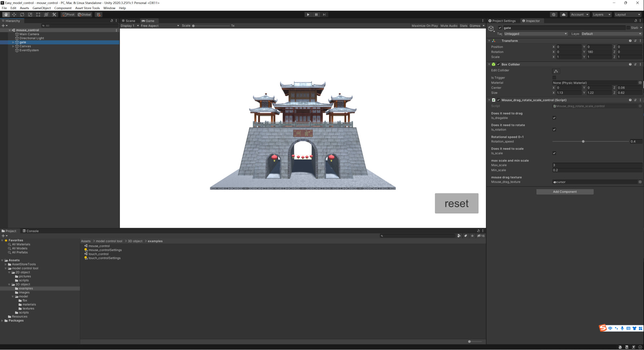This screenshot has width=644, height=350.
Task: Select the Scale tool
Action: (x=30, y=14)
